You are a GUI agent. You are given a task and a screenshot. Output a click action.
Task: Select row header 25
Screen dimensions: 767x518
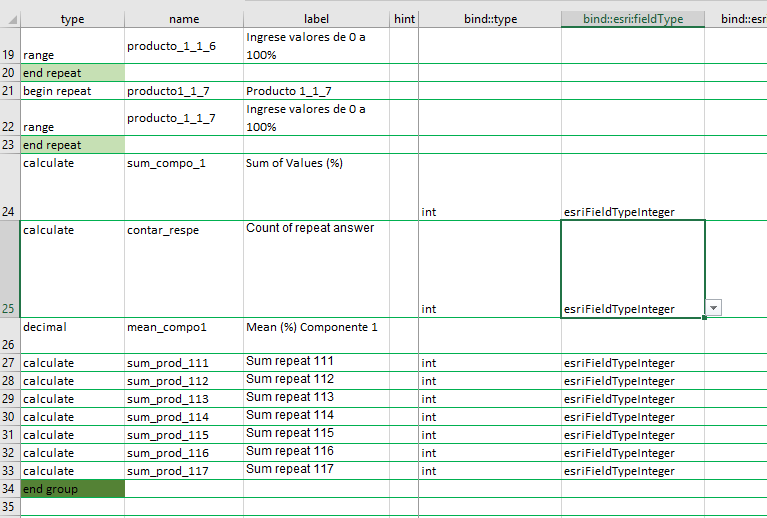point(10,269)
